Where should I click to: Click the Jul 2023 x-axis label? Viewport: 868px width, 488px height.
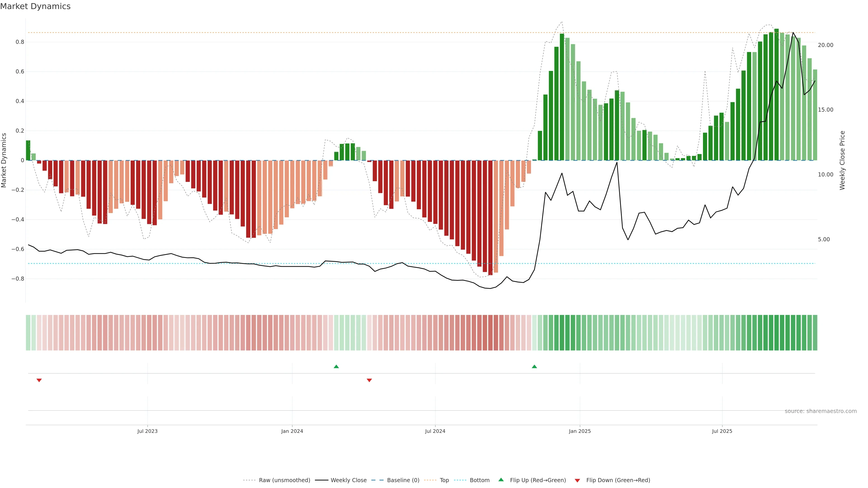point(147,431)
